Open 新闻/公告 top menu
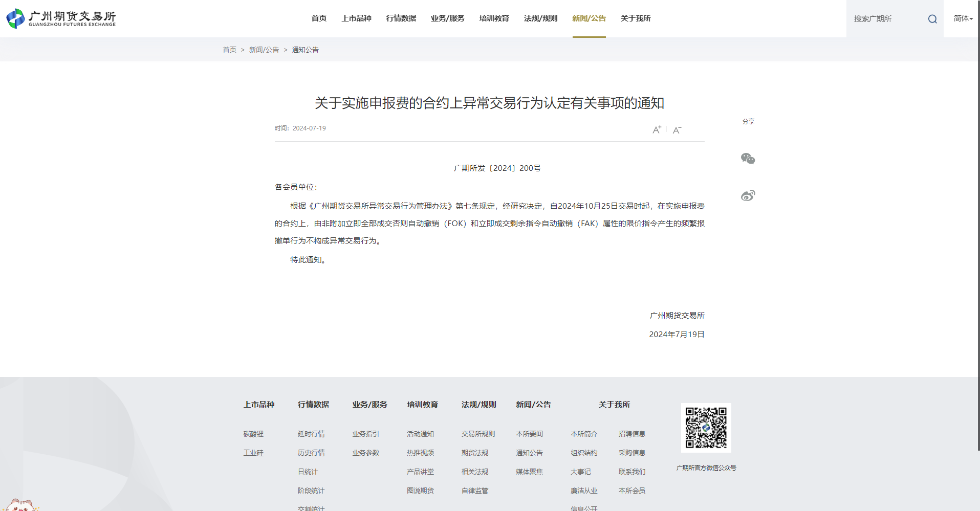This screenshot has width=980, height=511. [x=589, y=18]
